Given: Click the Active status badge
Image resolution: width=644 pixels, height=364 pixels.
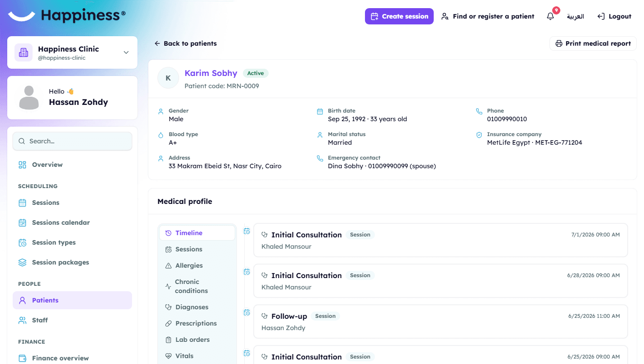Looking at the screenshot, I should (256, 73).
